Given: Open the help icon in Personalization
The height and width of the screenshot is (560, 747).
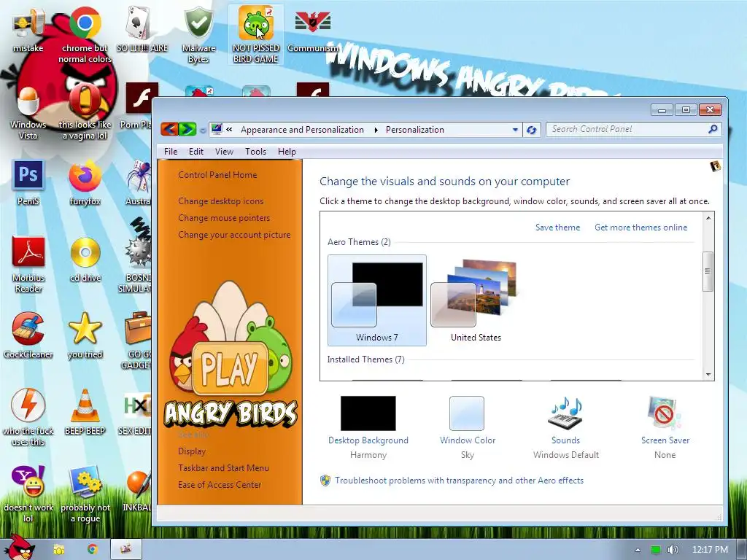Looking at the screenshot, I should tap(715, 166).
